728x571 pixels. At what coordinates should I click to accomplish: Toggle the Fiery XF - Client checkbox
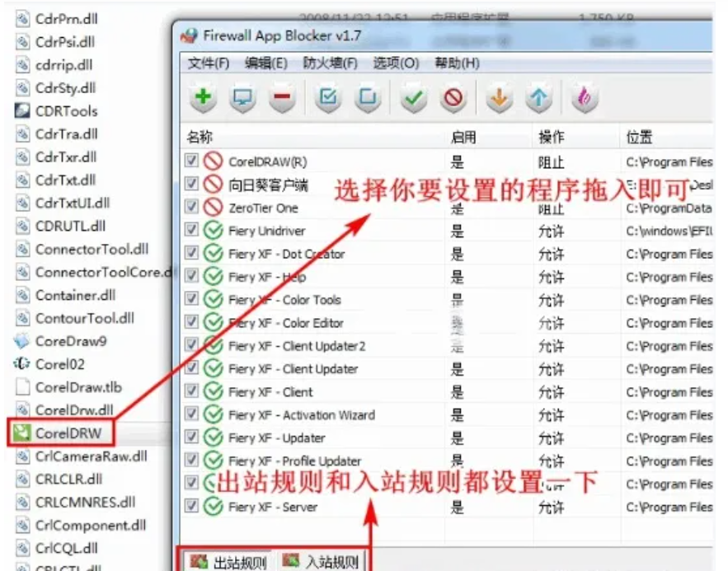point(191,391)
